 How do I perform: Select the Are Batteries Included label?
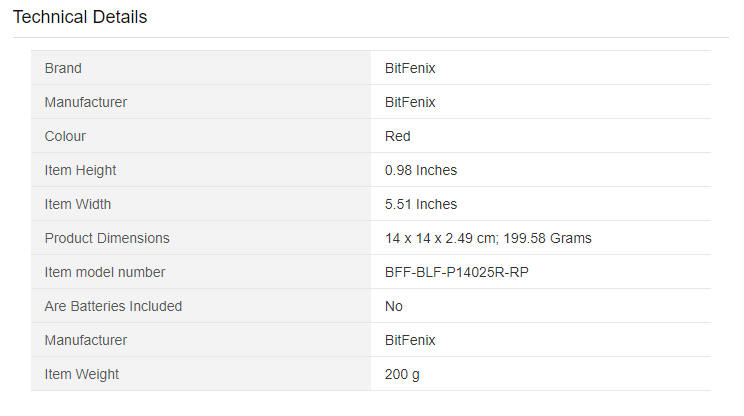[x=113, y=306]
